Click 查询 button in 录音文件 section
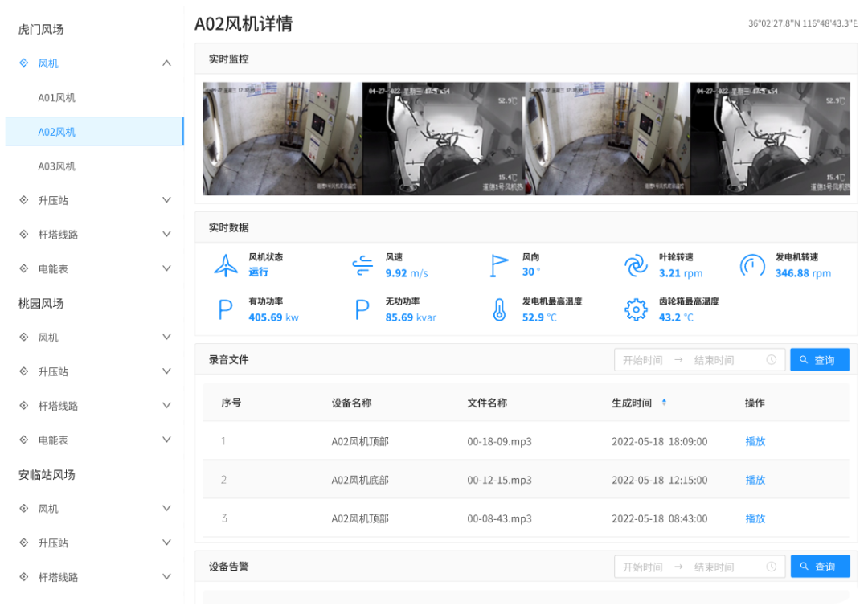 [819, 360]
